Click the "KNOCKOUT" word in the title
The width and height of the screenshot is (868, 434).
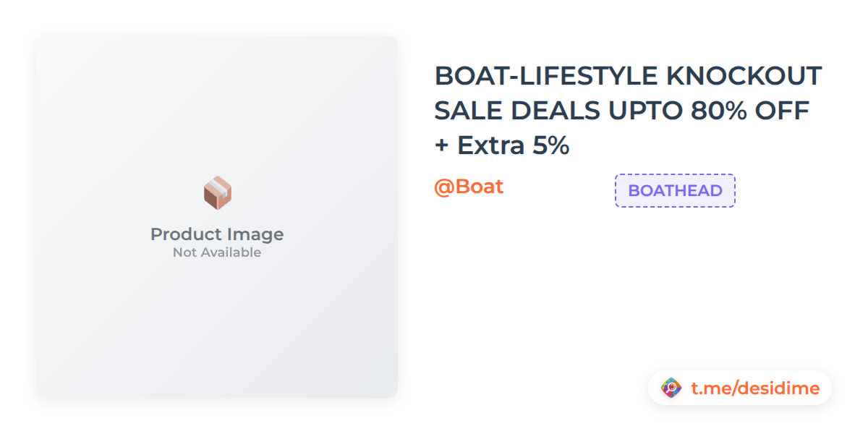(x=744, y=76)
